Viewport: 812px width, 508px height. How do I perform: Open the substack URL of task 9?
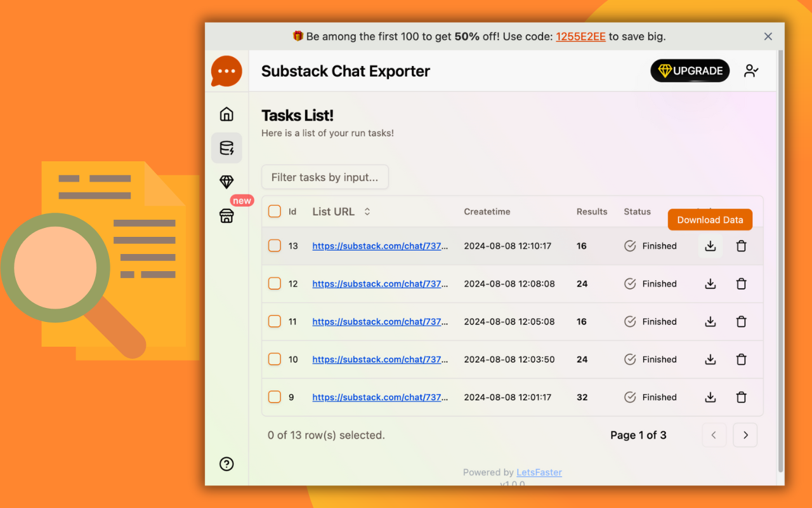[x=380, y=398]
